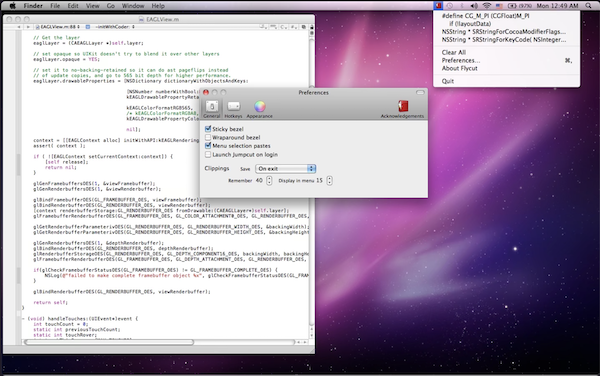
Task: Choose Clear All in Flycut menu
Action: [x=506, y=52]
